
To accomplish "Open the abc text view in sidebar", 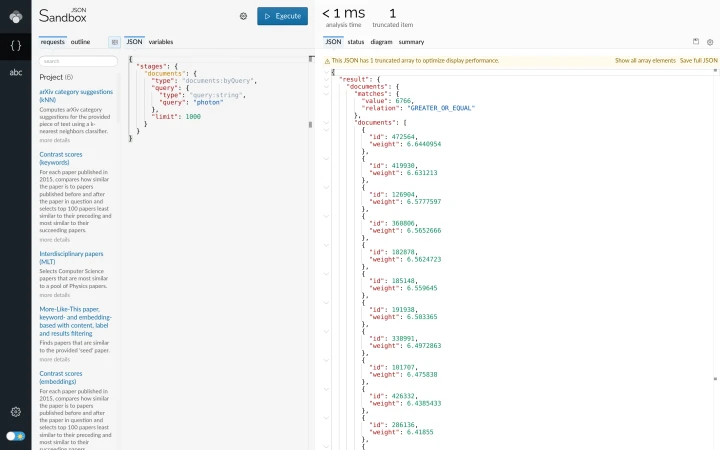I will pyautogui.click(x=16, y=72).
